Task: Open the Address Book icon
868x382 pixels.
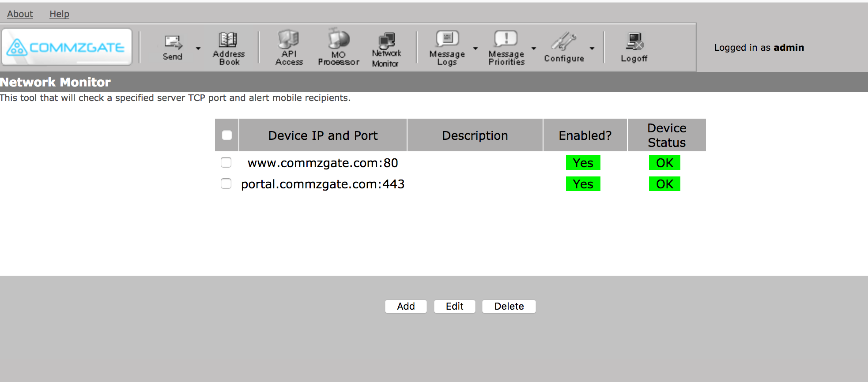Action: tap(229, 49)
